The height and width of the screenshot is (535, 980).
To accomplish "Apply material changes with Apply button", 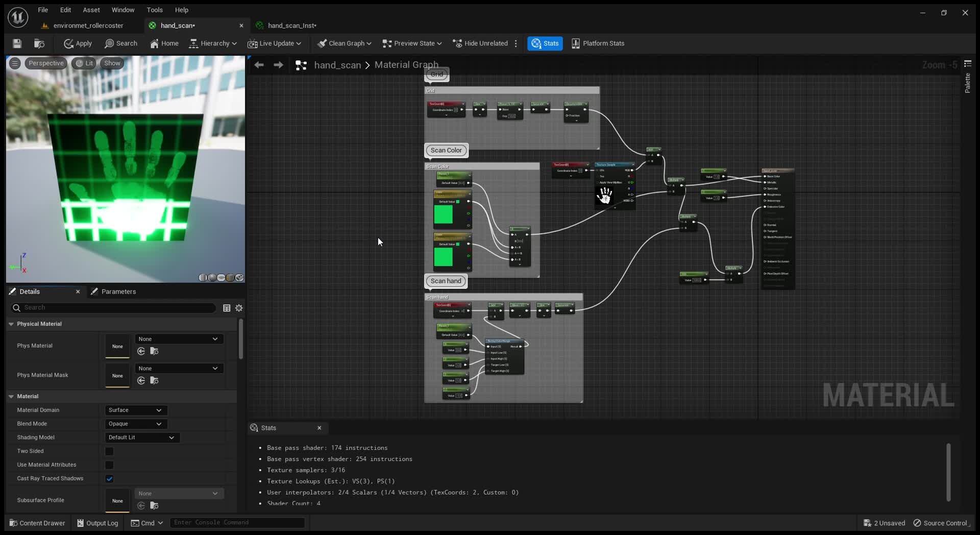I will [x=78, y=43].
